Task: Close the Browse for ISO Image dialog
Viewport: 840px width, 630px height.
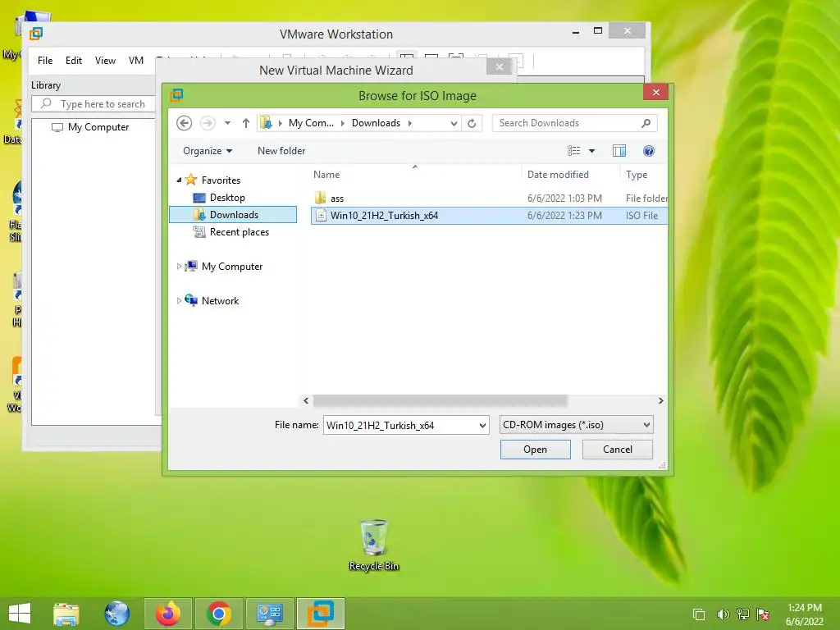Action: point(655,92)
